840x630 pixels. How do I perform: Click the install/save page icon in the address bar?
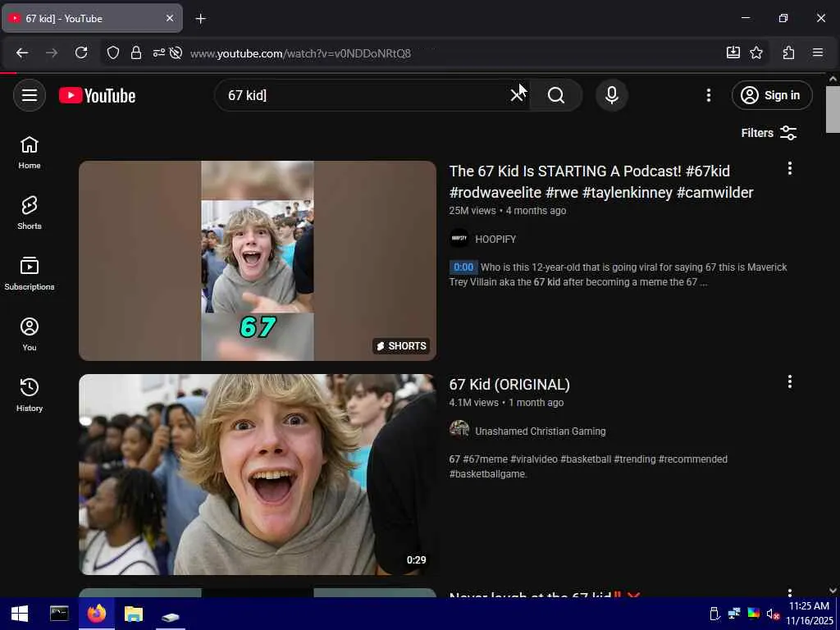coord(733,52)
